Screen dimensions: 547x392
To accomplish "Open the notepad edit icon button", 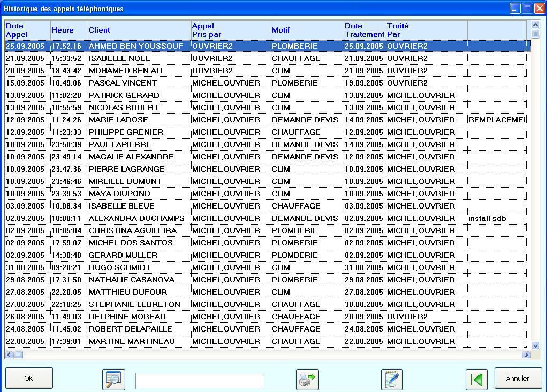I will (x=392, y=379).
